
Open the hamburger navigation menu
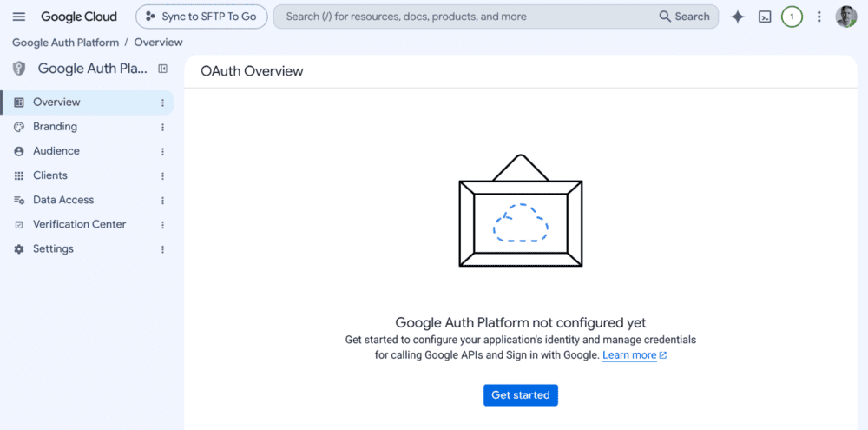click(x=19, y=17)
